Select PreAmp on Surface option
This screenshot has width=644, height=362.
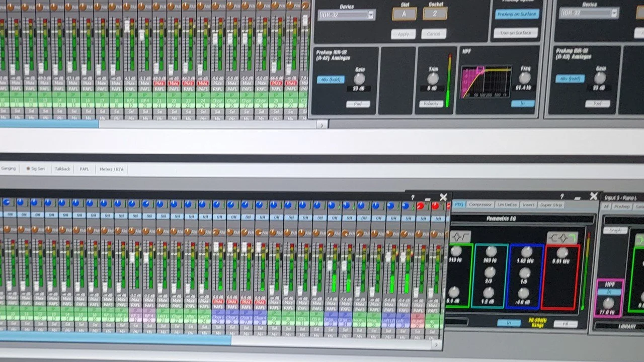(x=517, y=14)
